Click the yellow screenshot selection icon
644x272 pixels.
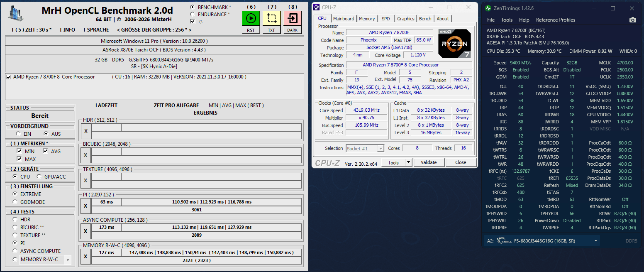coord(271,18)
